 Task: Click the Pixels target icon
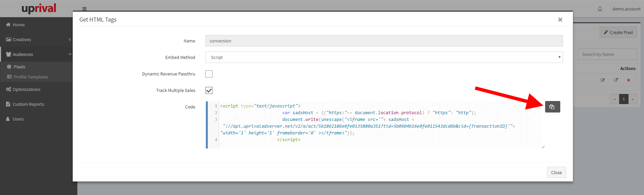9,67
